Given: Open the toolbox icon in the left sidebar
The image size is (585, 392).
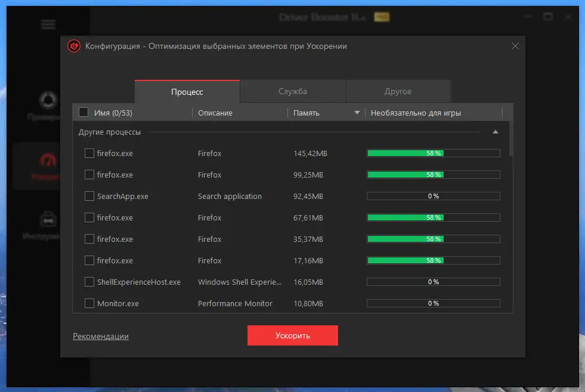Looking at the screenshot, I should (x=48, y=220).
